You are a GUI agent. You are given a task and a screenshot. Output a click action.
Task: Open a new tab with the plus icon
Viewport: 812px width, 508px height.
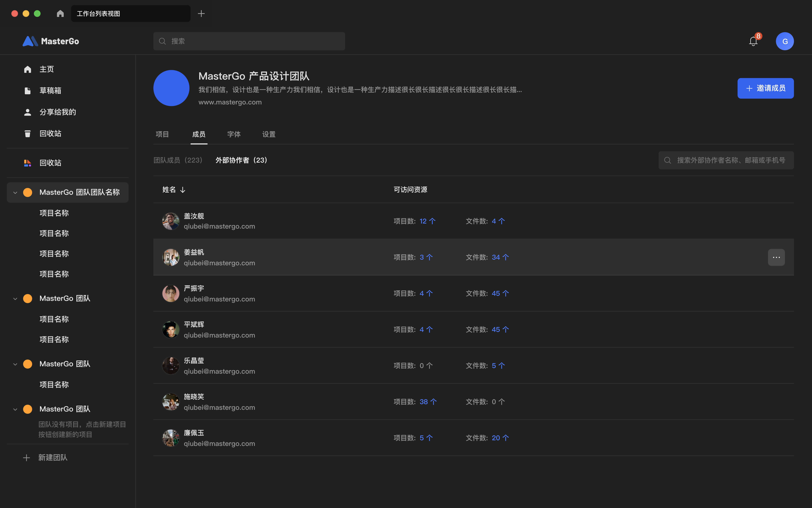(x=201, y=13)
